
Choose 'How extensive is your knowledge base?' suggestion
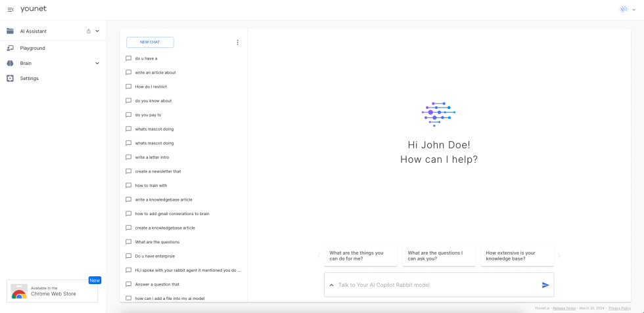pyautogui.click(x=517, y=256)
